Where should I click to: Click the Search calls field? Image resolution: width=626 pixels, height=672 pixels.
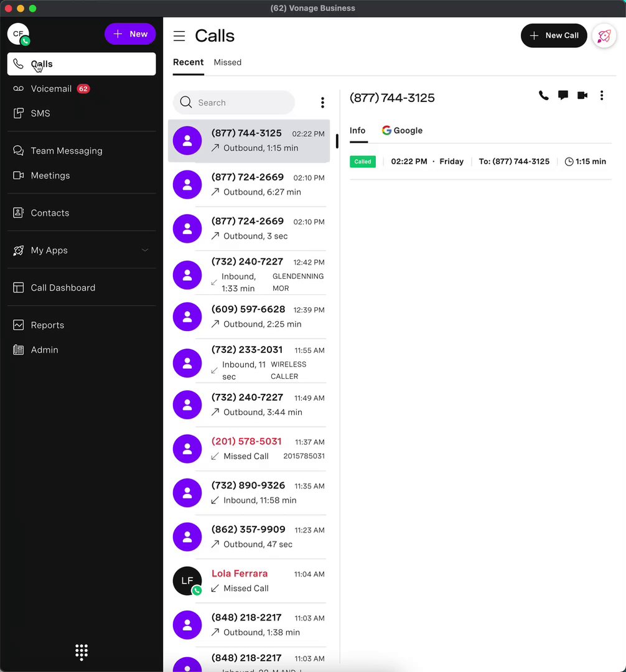(x=234, y=103)
